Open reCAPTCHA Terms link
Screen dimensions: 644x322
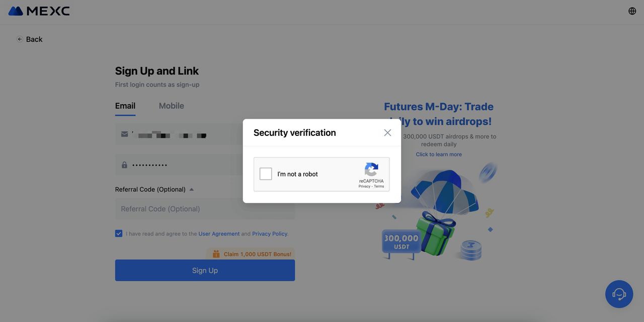tap(379, 187)
